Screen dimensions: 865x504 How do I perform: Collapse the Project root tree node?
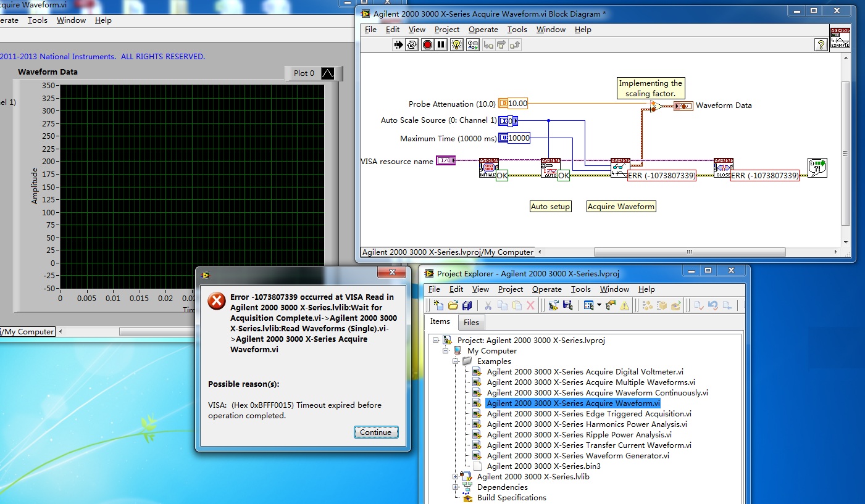[437, 340]
